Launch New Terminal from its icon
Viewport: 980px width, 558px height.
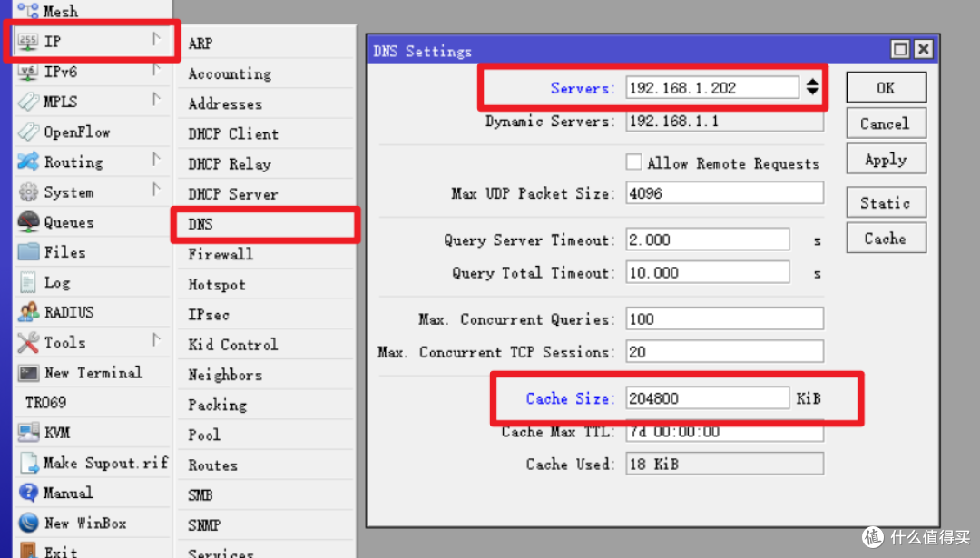[x=28, y=373]
